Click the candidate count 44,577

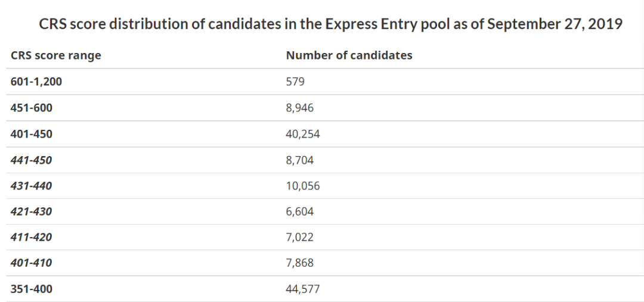(x=303, y=289)
